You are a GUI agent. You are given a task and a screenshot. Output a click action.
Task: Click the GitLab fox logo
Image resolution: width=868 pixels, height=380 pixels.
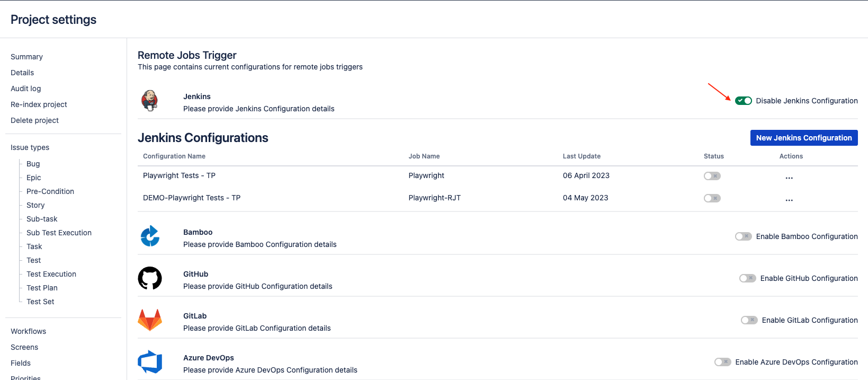150,320
